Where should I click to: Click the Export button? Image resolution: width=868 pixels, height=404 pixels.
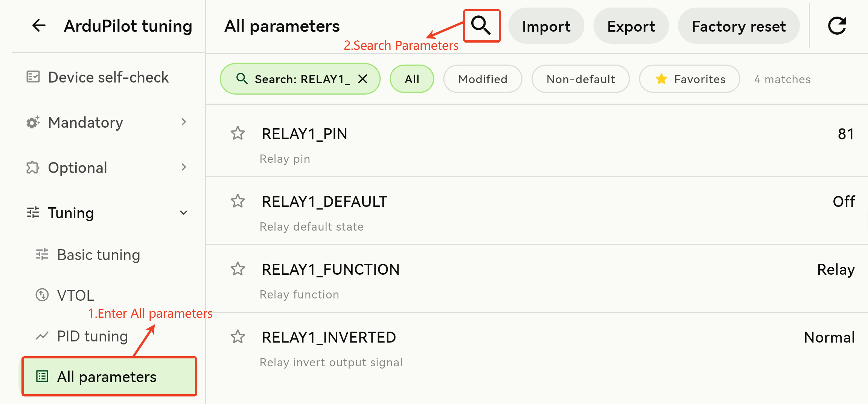(x=631, y=26)
